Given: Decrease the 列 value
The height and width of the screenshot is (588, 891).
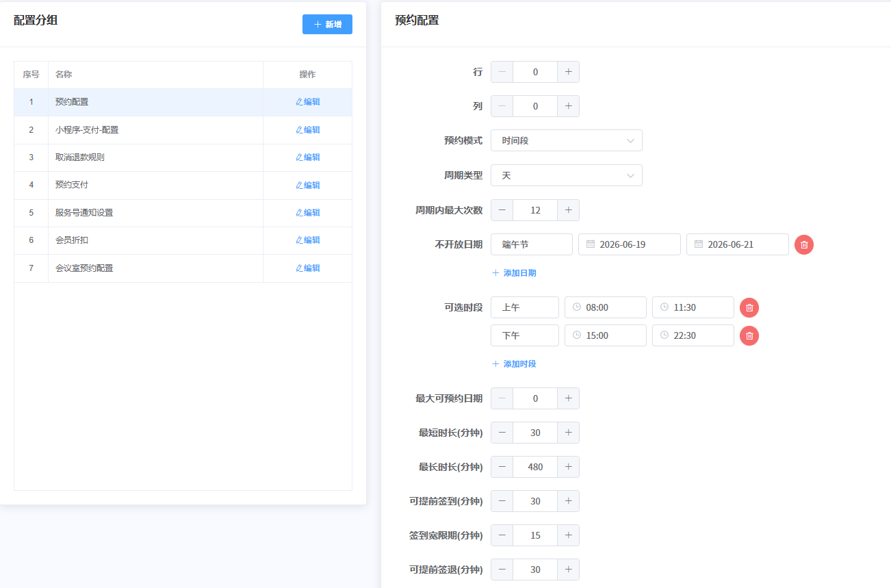Looking at the screenshot, I should (502, 106).
